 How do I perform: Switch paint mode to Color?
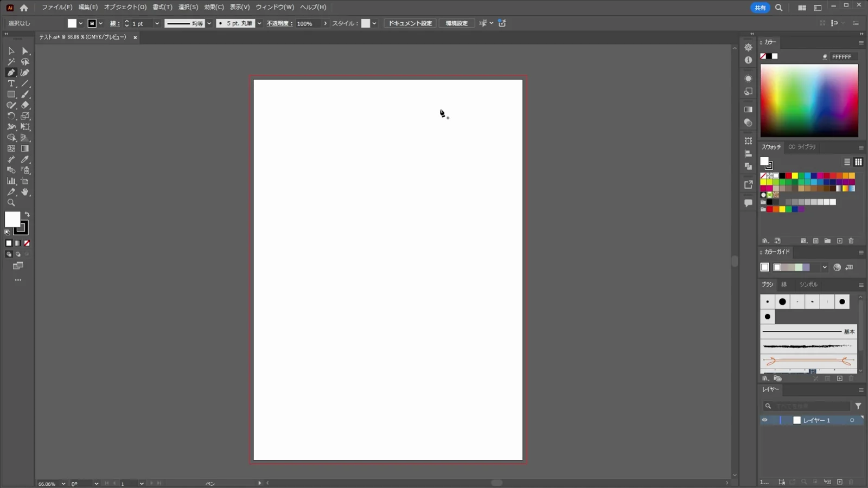pyautogui.click(x=9, y=243)
